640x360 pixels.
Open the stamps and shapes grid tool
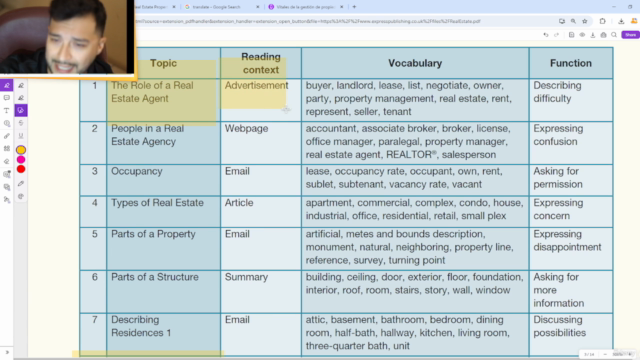[x=7, y=149]
